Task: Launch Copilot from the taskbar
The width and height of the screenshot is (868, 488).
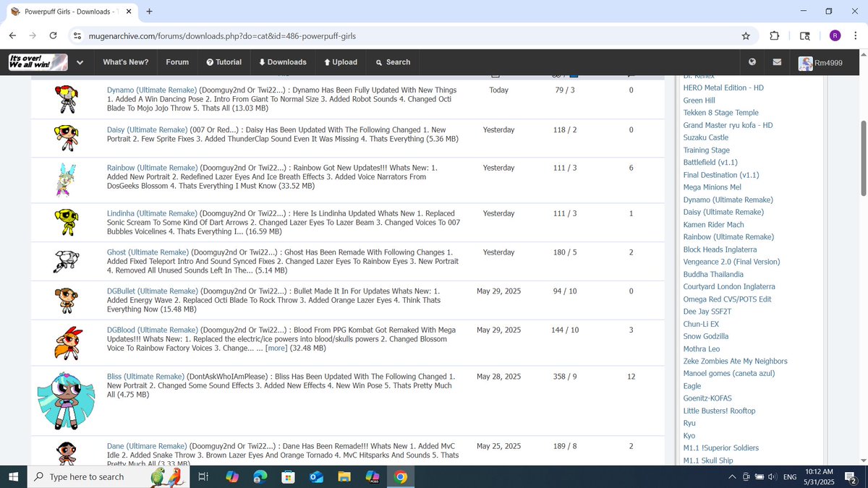Action: 231,476
